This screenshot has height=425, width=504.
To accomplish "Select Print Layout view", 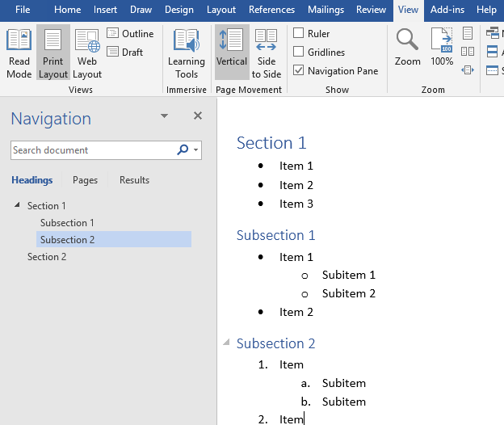I will pyautogui.click(x=53, y=53).
